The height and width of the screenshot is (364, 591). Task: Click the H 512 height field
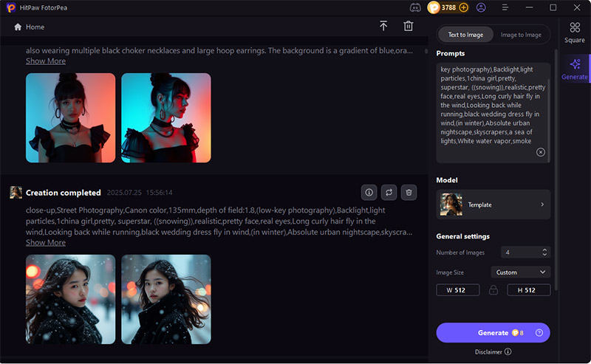(x=529, y=290)
